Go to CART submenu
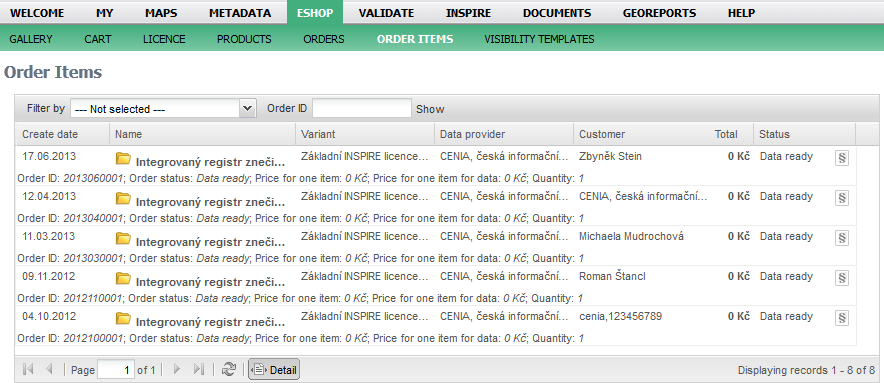The height and width of the screenshot is (383, 884). (x=98, y=39)
